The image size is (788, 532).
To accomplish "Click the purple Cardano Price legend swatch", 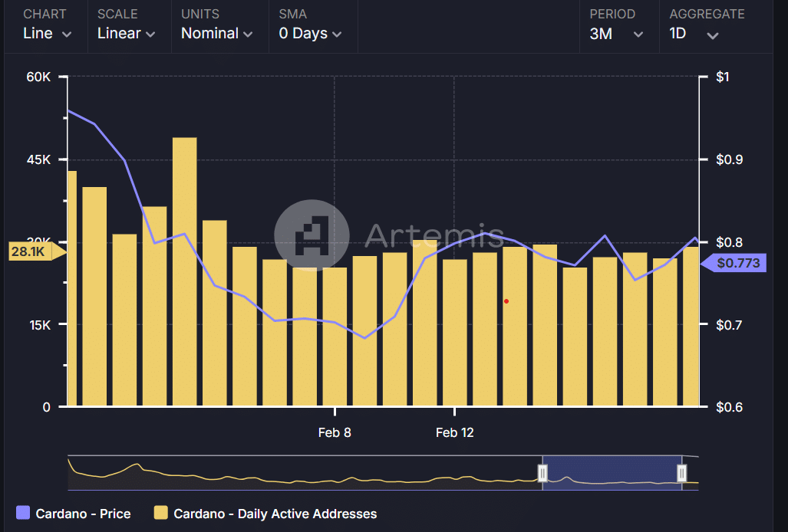I will pos(23,514).
